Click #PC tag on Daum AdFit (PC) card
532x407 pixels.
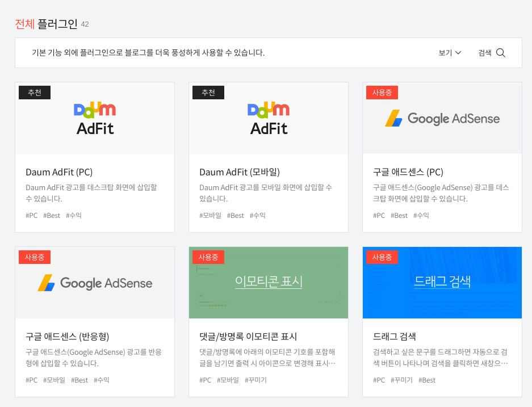click(32, 216)
